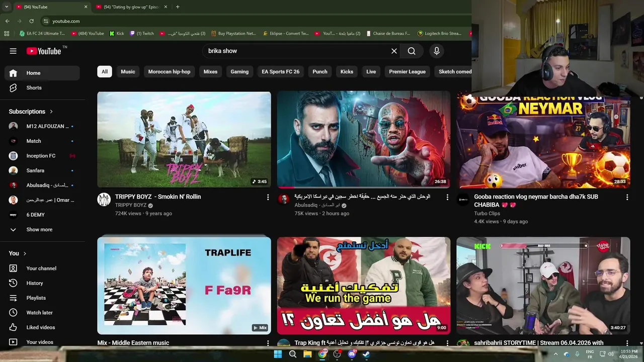Open Inception FC subscription
The height and width of the screenshot is (362, 644).
click(x=42, y=156)
